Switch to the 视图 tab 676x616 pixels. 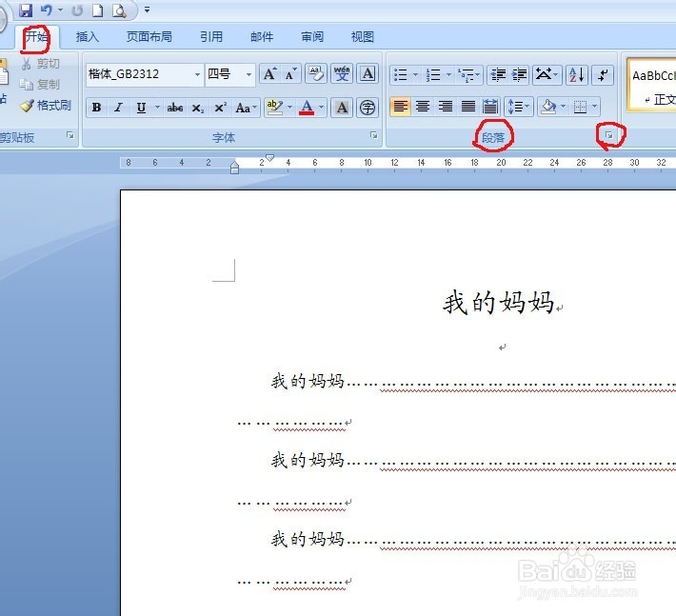tap(362, 37)
